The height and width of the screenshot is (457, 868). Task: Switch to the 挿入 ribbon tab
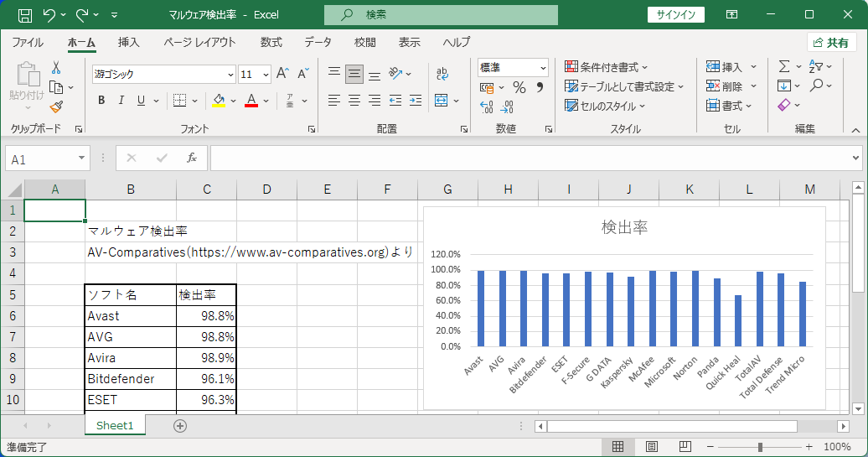click(x=128, y=42)
